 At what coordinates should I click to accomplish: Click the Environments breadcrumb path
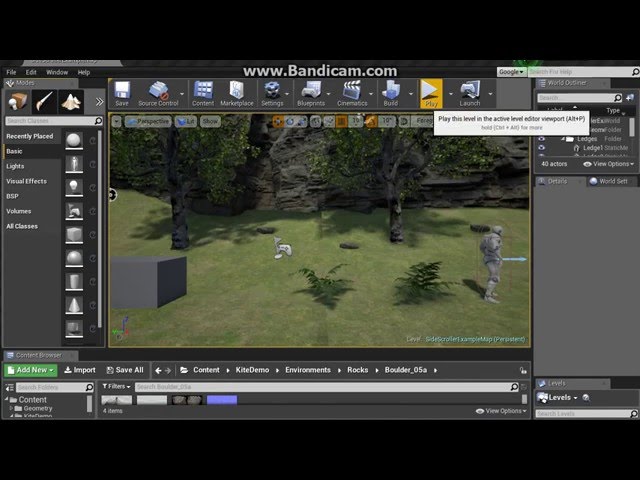click(x=308, y=370)
